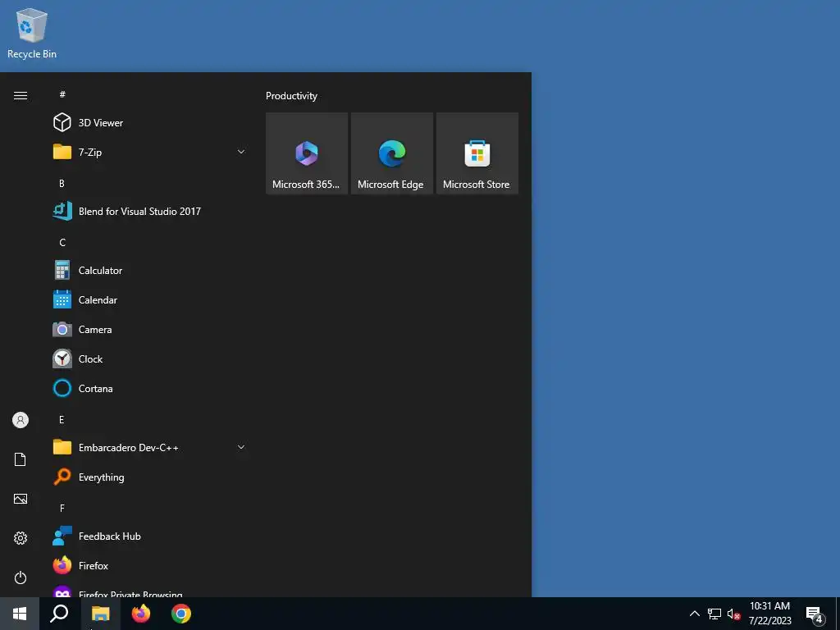Open the Documents sidebar icon

[x=21, y=459]
